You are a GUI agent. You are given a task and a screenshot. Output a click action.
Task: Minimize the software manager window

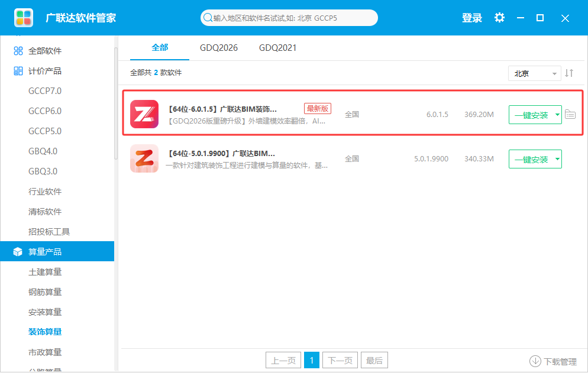(x=521, y=18)
